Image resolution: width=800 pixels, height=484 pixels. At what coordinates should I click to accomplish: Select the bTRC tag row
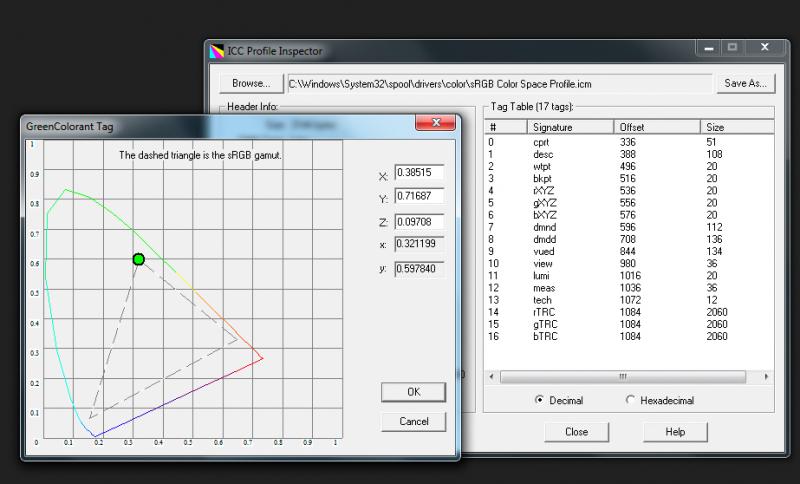click(x=629, y=337)
